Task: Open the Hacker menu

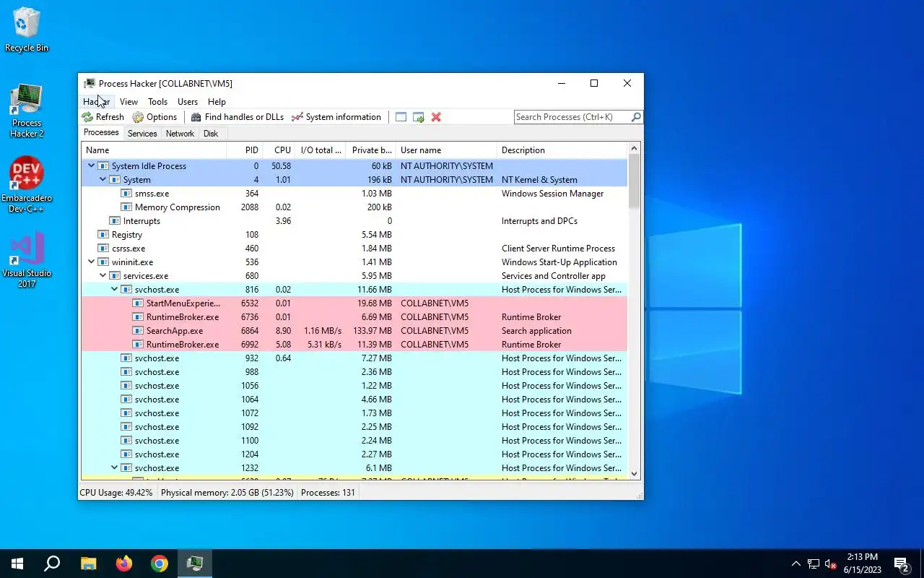Action: click(96, 102)
